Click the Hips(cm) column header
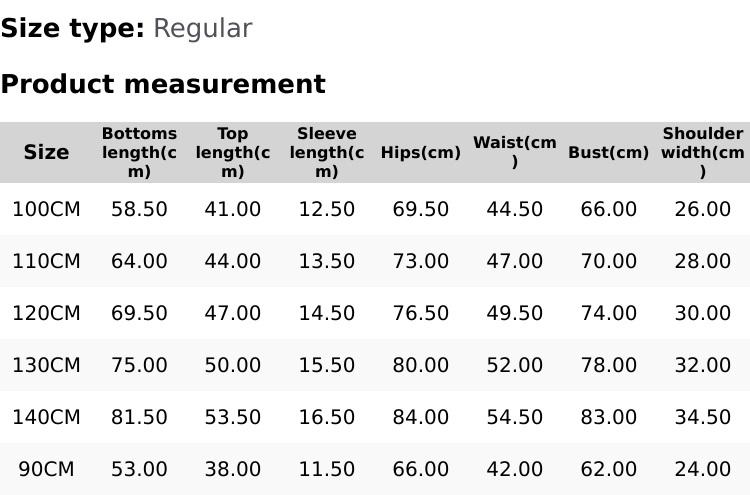Screen dimensions: 750x495 pyautogui.click(x=420, y=153)
